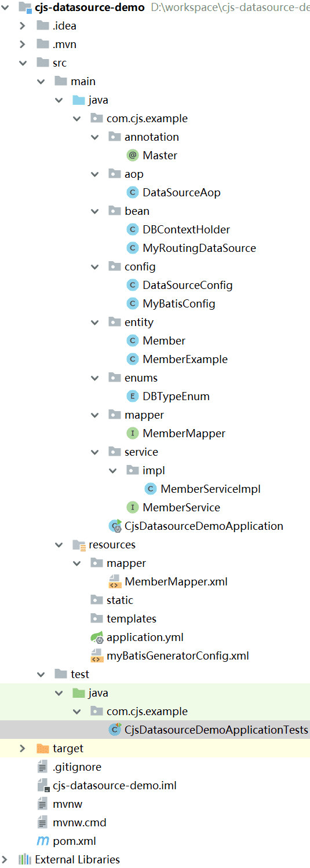
Task: Collapse the service package arrow
Action: [94, 452]
